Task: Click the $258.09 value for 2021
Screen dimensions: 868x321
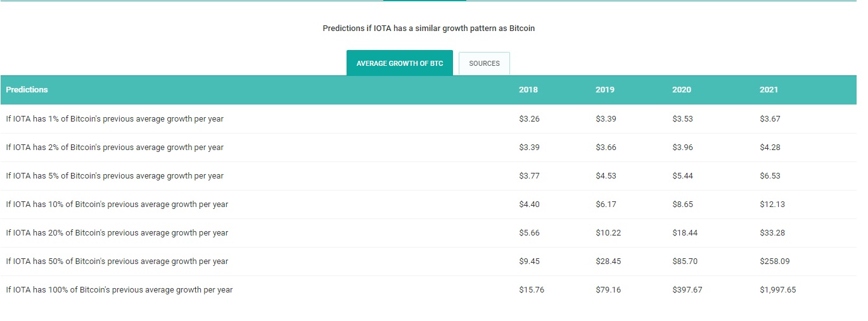Action: pyautogui.click(x=774, y=261)
